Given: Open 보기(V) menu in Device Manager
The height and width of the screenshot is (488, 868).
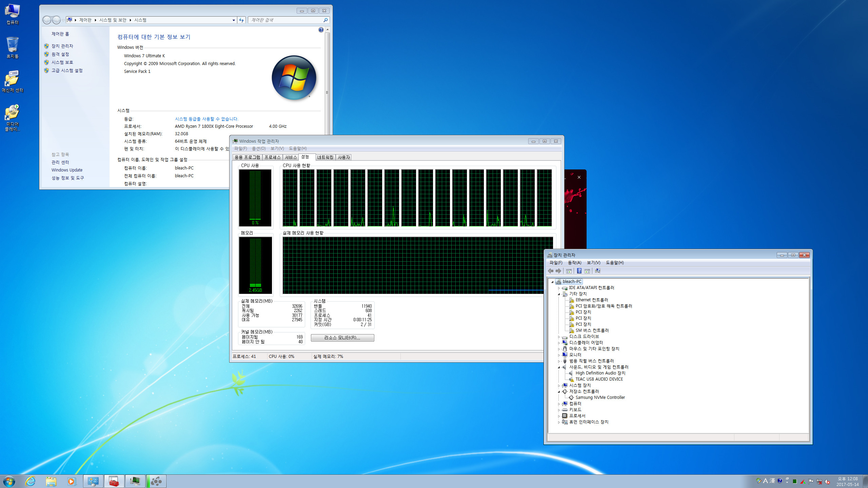Looking at the screenshot, I should point(593,263).
